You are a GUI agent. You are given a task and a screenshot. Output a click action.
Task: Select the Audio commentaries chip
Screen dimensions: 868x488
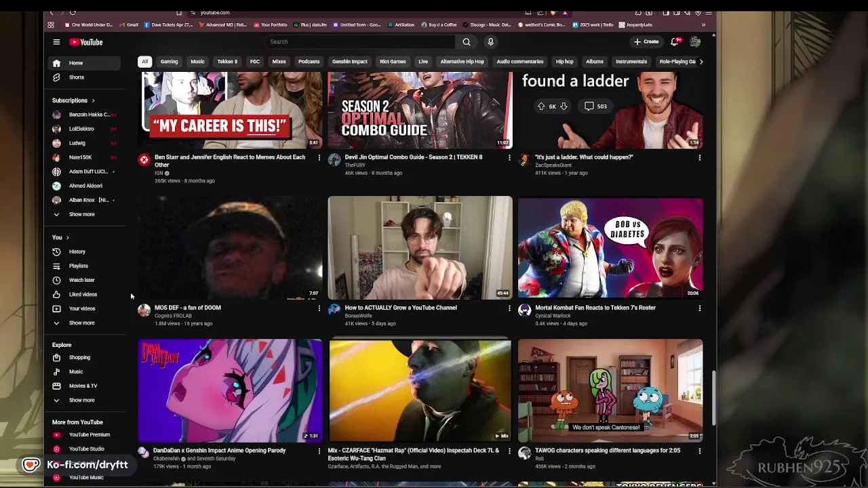coord(520,62)
